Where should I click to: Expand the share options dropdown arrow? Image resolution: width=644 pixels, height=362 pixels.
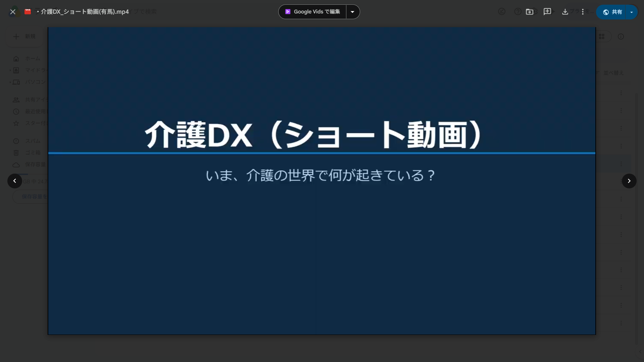click(x=632, y=12)
